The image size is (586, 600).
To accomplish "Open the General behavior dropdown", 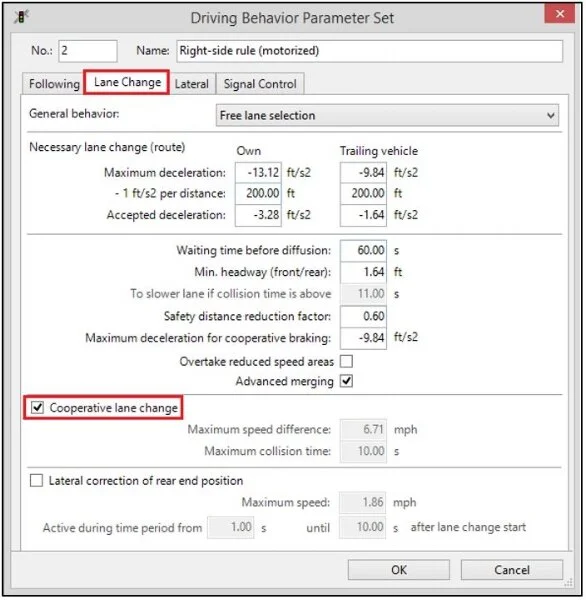I will (387, 115).
